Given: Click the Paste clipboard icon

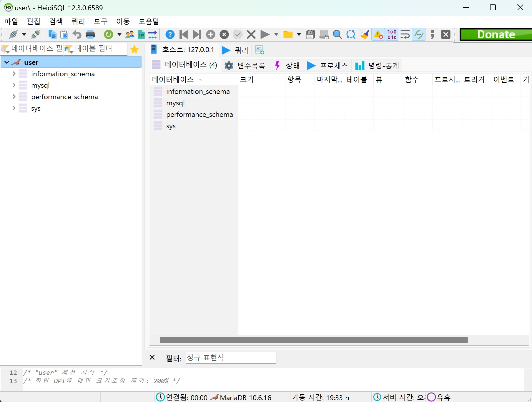Looking at the screenshot, I should (x=64, y=34).
